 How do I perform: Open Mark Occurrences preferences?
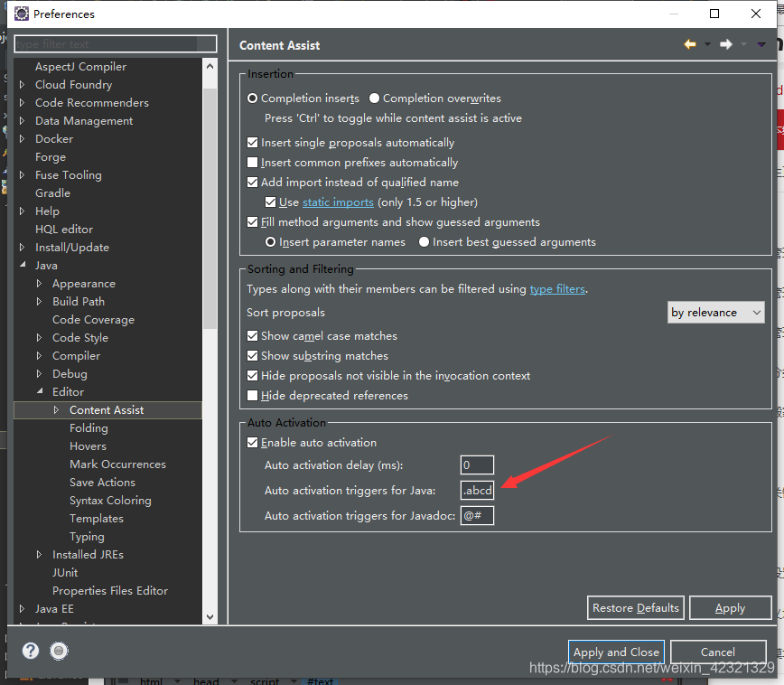[117, 464]
